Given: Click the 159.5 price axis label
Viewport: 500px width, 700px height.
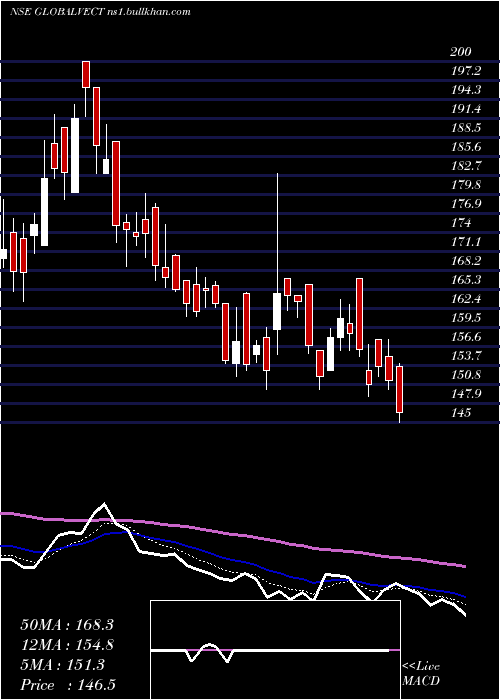Looking at the screenshot, I should coord(465,318).
